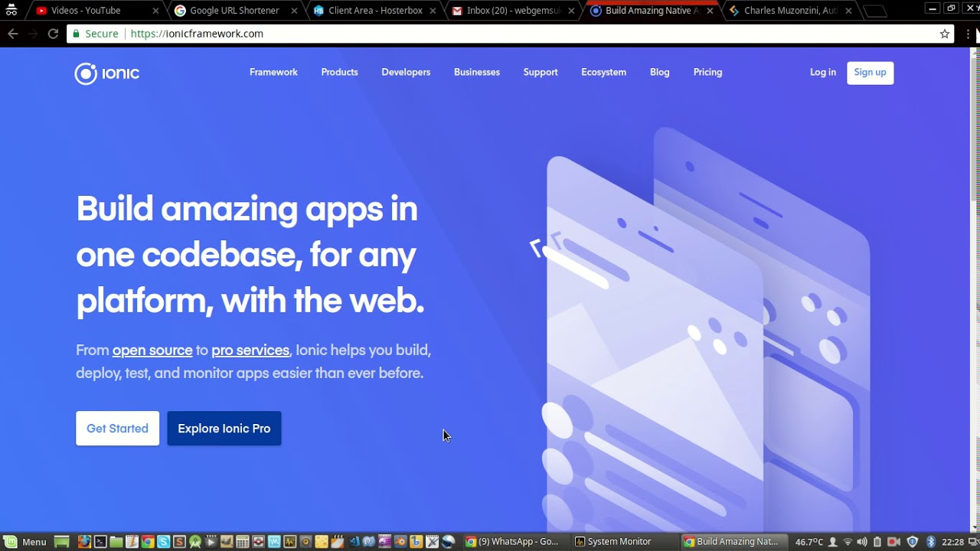Open the volume speaker tray icon
Screen dimensions: 980x551
coord(862,542)
